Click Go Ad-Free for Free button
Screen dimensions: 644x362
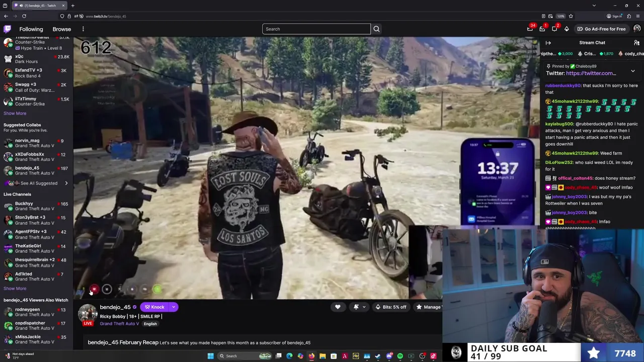[x=602, y=29]
